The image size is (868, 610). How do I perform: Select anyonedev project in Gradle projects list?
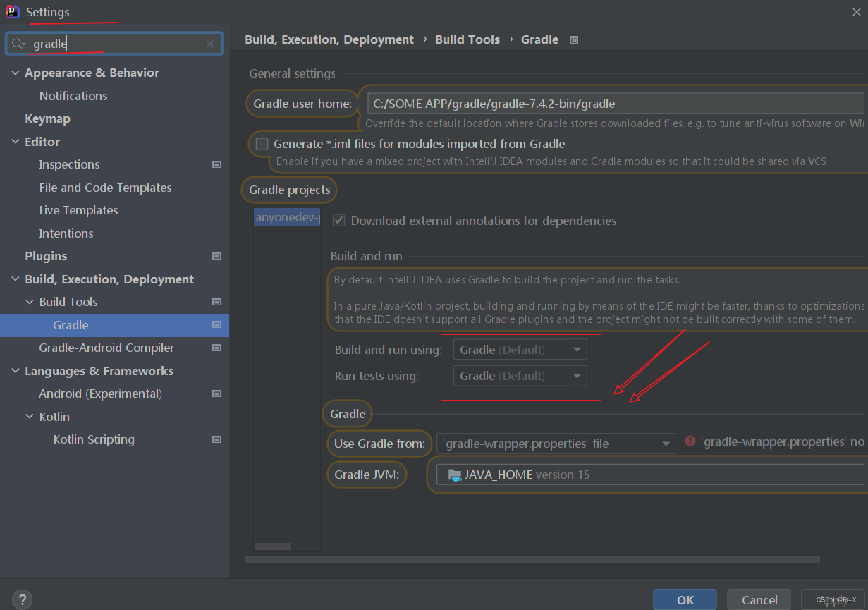(x=287, y=218)
